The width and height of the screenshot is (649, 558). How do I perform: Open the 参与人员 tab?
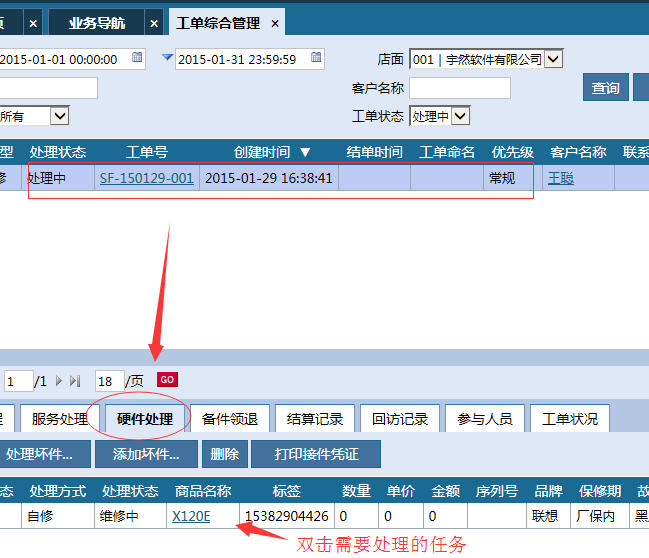(x=485, y=418)
